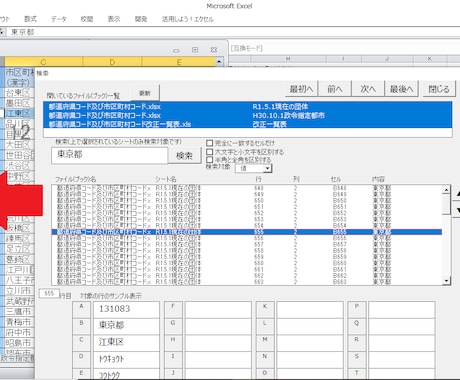
Task: Open the 数式 ribbon tab
Action: 30,19
